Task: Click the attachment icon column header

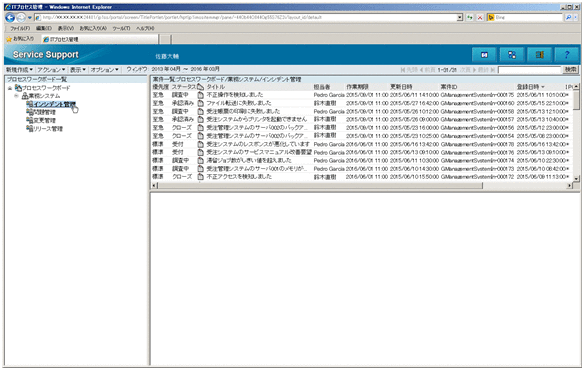Action: [x=200, y=87]
